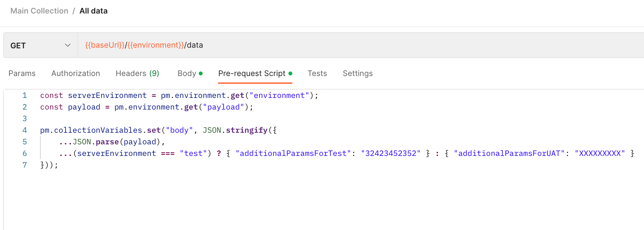Open the Tests tab

click(317, 73)
